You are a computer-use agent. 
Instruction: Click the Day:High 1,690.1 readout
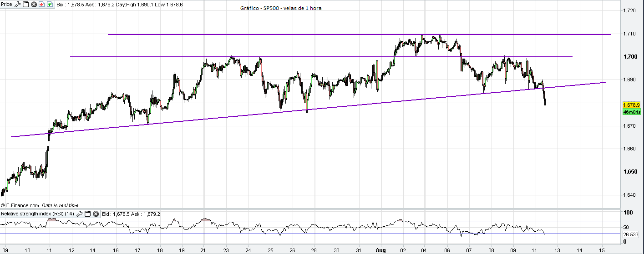pos(134,5)
